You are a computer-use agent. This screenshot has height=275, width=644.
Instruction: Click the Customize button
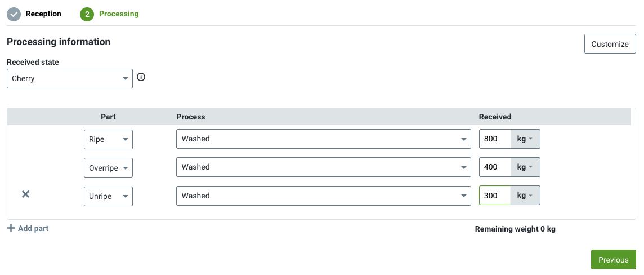(x=610, y=44)
